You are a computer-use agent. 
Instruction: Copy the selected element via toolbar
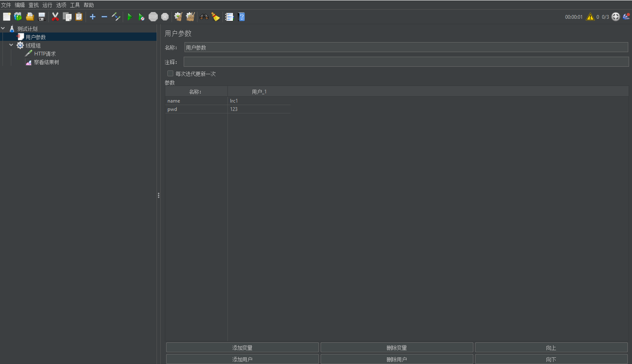click(x=67, y=17)
